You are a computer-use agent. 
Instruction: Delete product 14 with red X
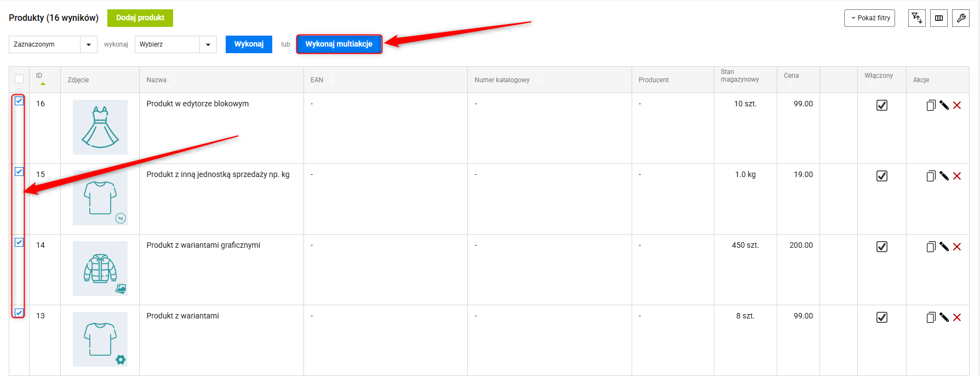957,247
